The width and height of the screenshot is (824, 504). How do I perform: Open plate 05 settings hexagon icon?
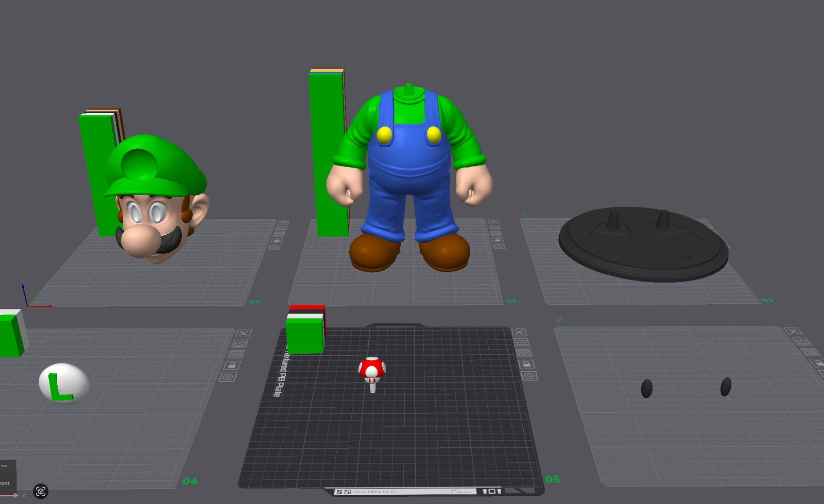pyautogui.click(x=529, y=376)
